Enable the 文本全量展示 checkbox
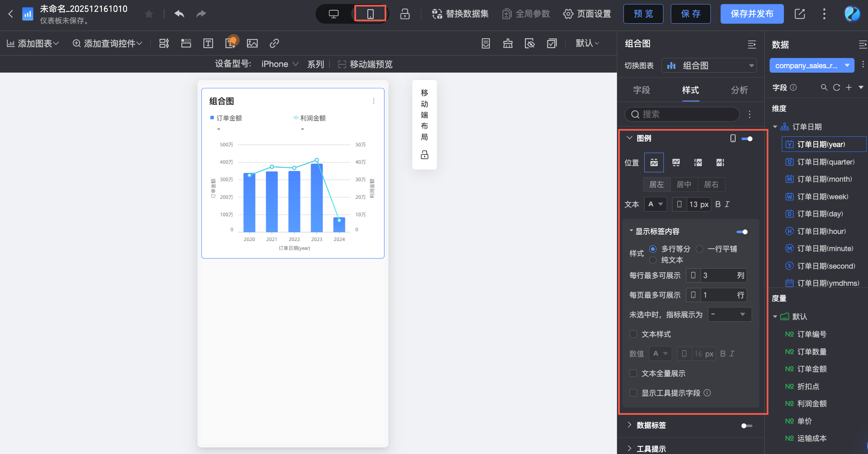This screenshot has width=868, height=454. click(633, 373)
